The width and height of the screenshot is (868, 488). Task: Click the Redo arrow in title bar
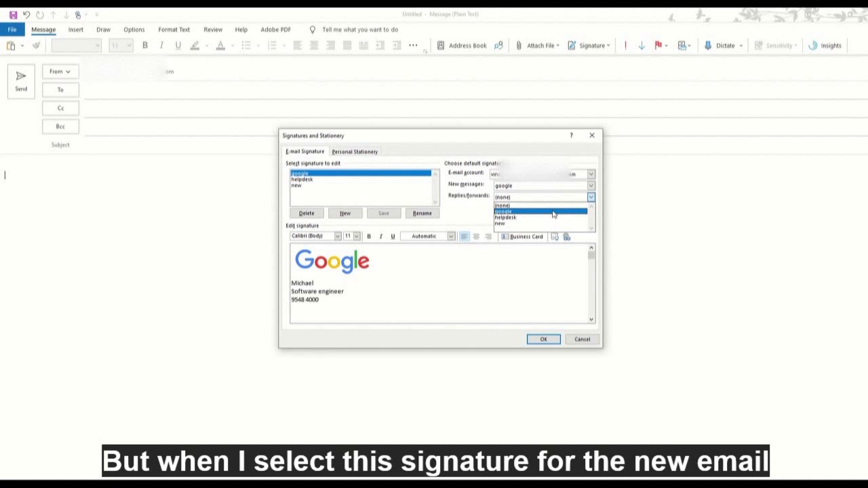point(40,15)
